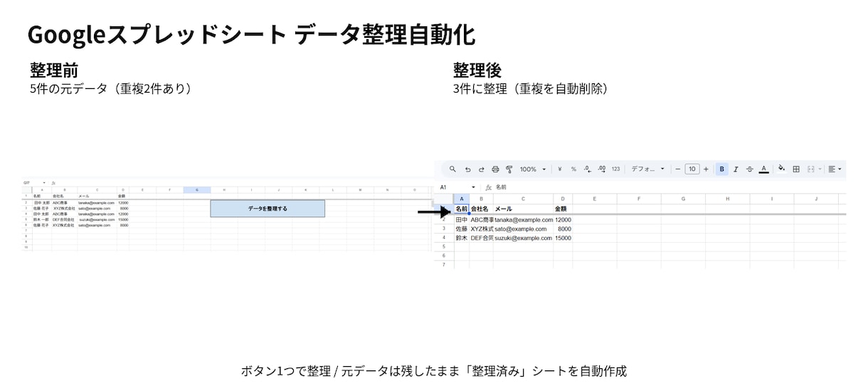This screenshot has width=868, height=391.
Task: Decrease font size with minus button
Action: coord(678,170)
